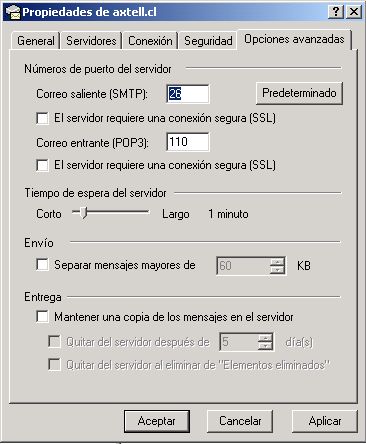Check Mantener una copia en el servidor
Screen dimensions: 366x444
click(42, 317)
